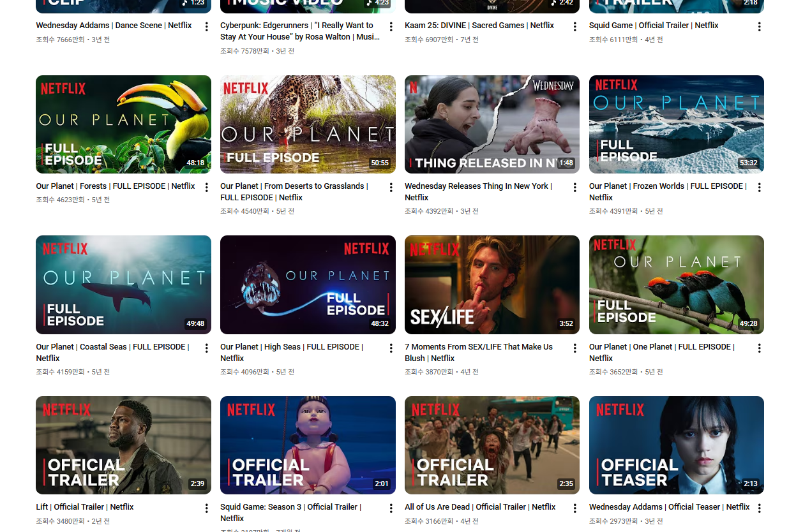Open options for Lift Official Trailer
The height and width of the screenshot is (532, 796).
[x=206, y=508]
